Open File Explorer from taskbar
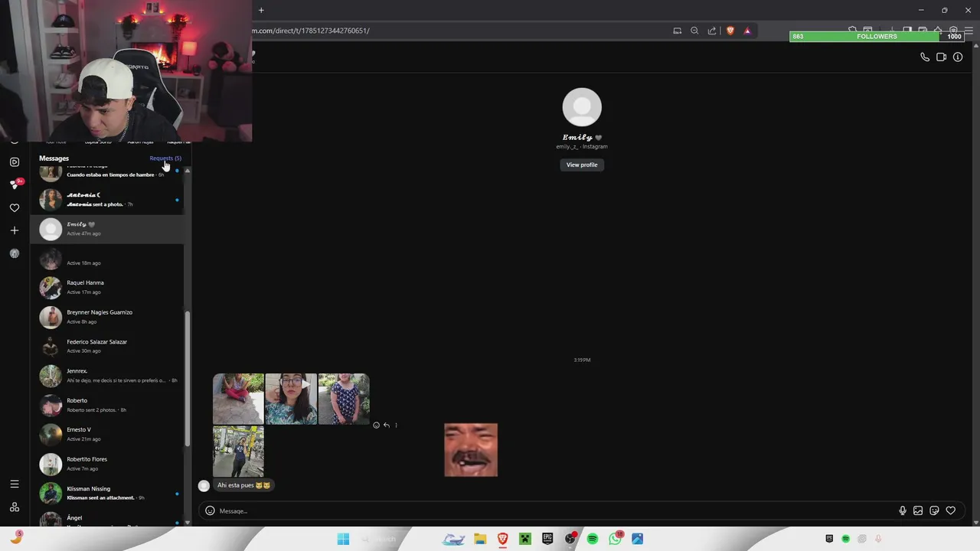Screen dimensions: 980x551 [x=480, y=539]
